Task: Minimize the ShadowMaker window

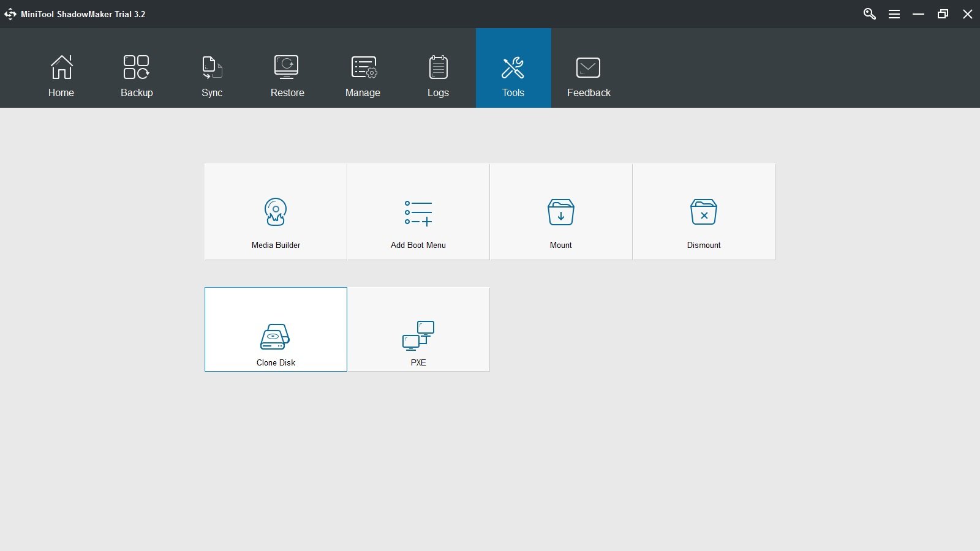Action: pyautogui.click(x=918, y=14)
